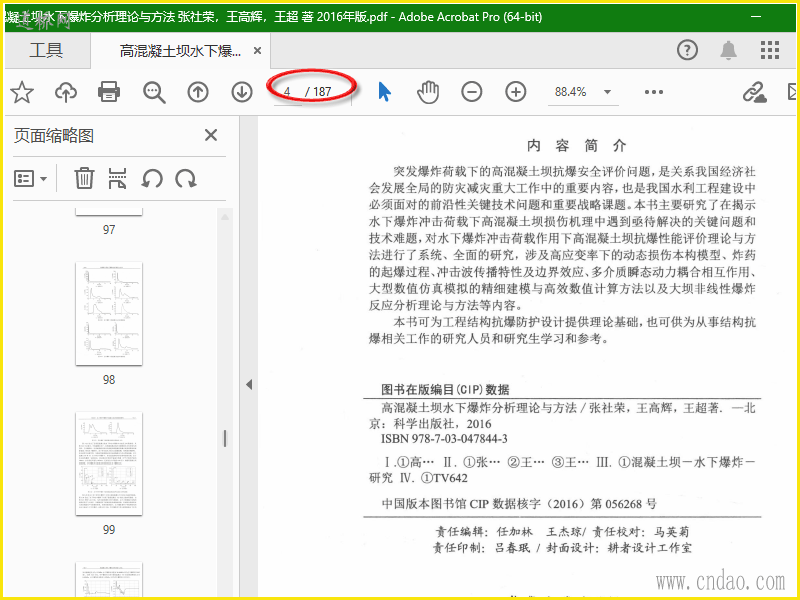This screenshot has width=800, height=600.
Task: Delete selected pages with trash icon
Action: coord(84,179)
